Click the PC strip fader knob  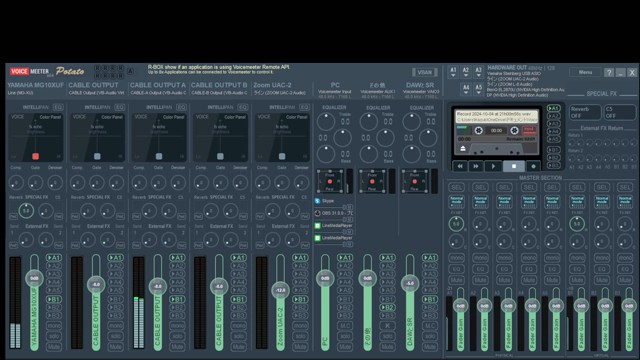pyautogui.click(x=325, y=278)
